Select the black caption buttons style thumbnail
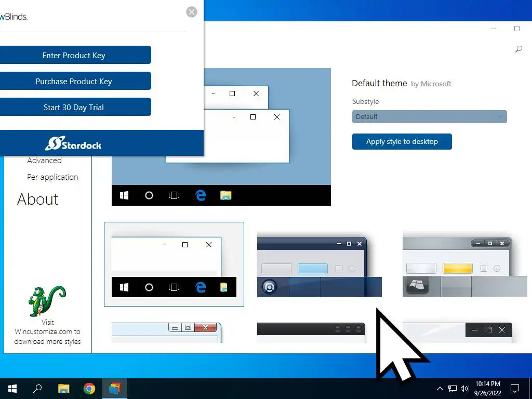Image resolution: width=532 pixels, height=399 pixels. pos(457,332)
